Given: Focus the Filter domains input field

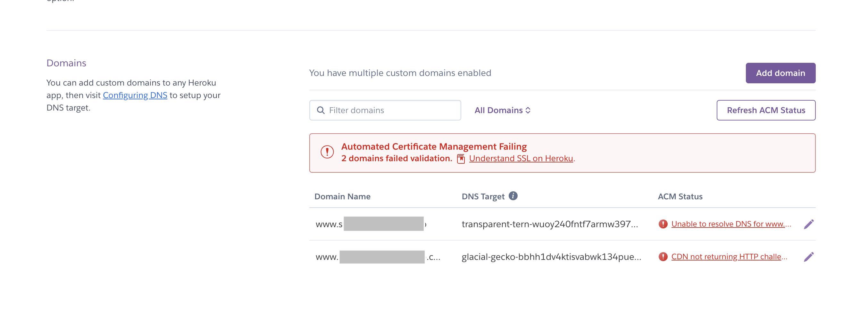Looking at the screenshot, I should [x=391, y=110].
